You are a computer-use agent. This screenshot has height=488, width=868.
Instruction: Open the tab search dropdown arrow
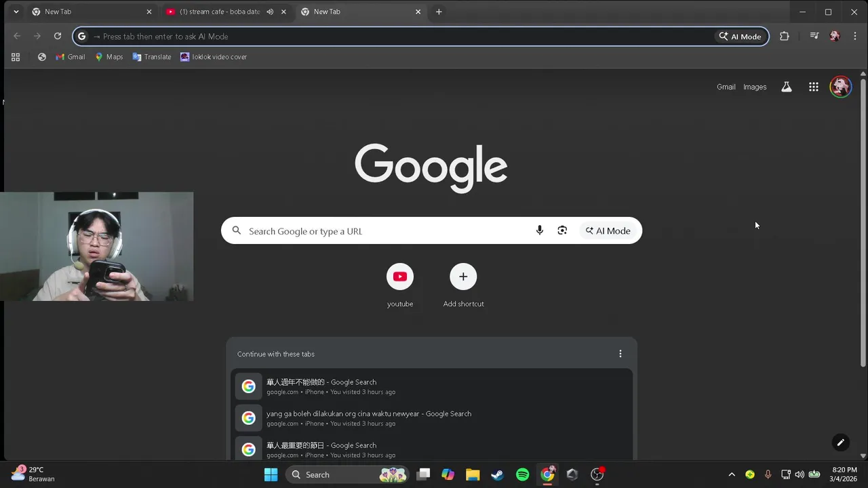tap(16, 12)
